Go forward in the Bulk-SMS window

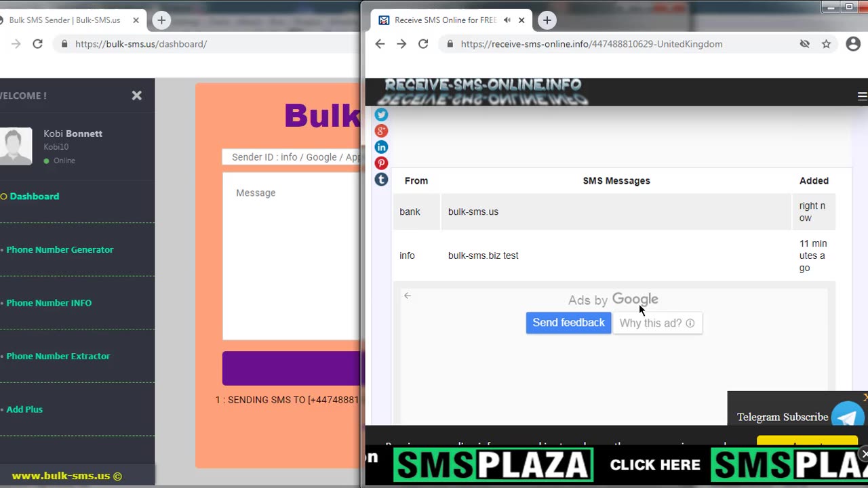click(16, 44)
